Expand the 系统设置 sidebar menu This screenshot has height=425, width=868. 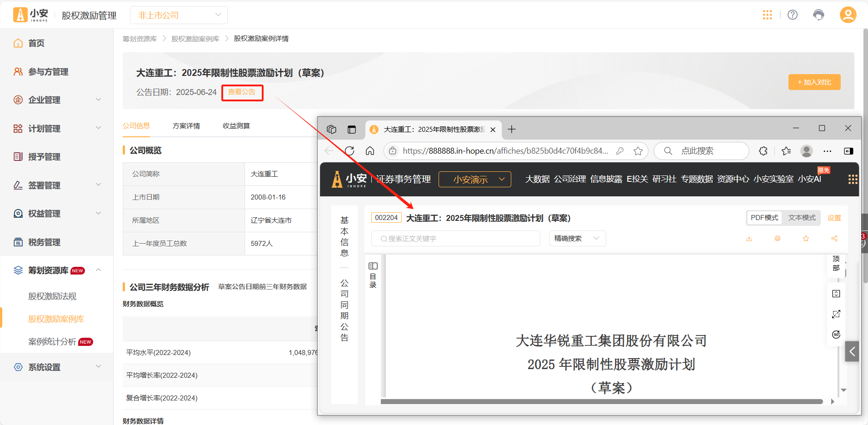tap(56, 367)
